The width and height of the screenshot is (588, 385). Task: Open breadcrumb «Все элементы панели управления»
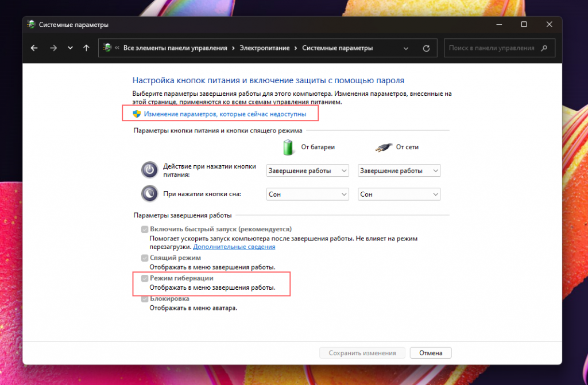coord(175,48)
